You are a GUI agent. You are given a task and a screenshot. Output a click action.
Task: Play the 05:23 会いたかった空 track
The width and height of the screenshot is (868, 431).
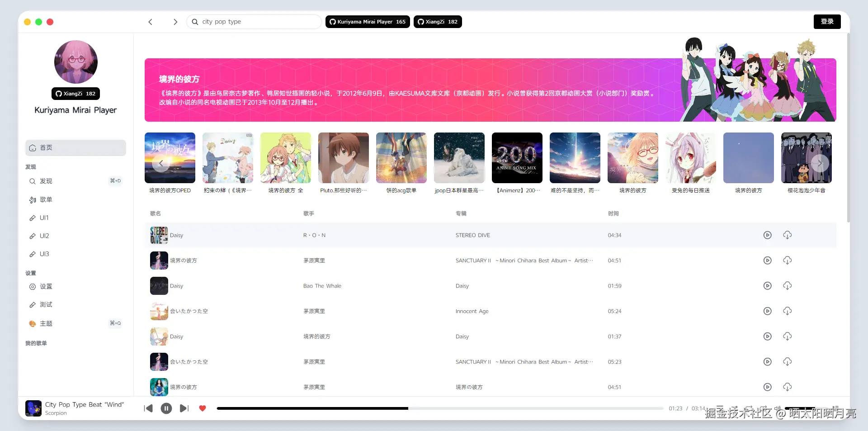point(767,362)
